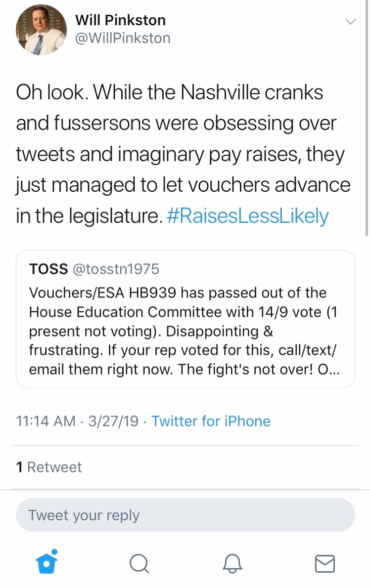Screen dimensions: 370x588
Task: Tap the @tosstn1975 handle
Action: 116,269
